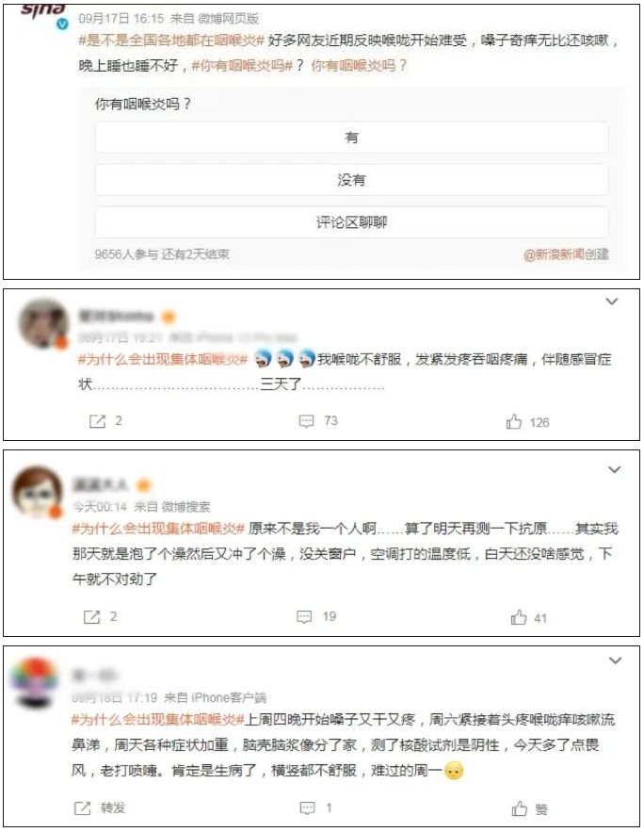
Task: Like the post with 41 thumbs up
Action: click(519, 617)
